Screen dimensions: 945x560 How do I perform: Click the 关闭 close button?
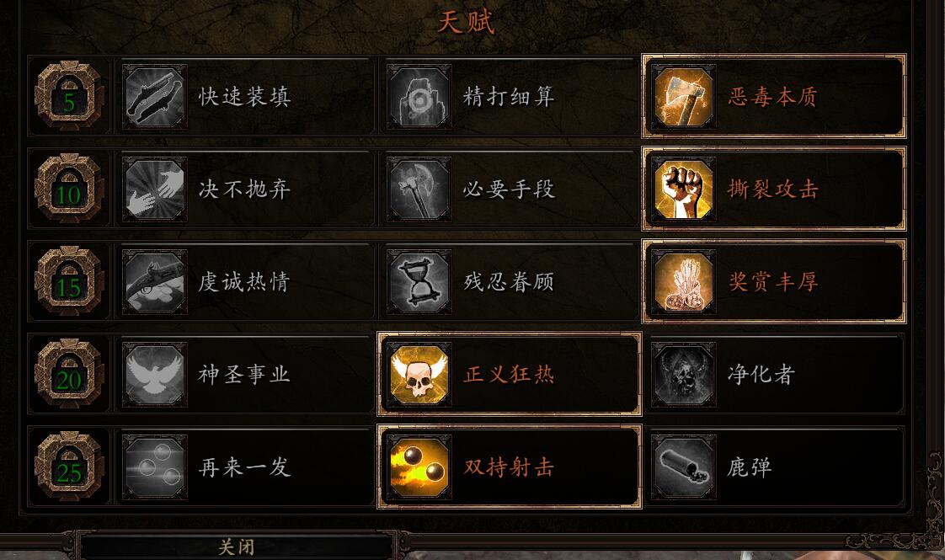(236, 547)
